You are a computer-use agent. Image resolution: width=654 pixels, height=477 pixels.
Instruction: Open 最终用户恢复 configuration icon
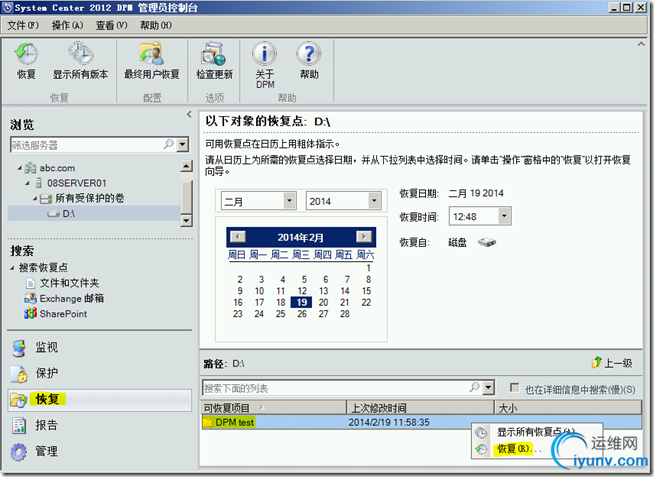151,53
